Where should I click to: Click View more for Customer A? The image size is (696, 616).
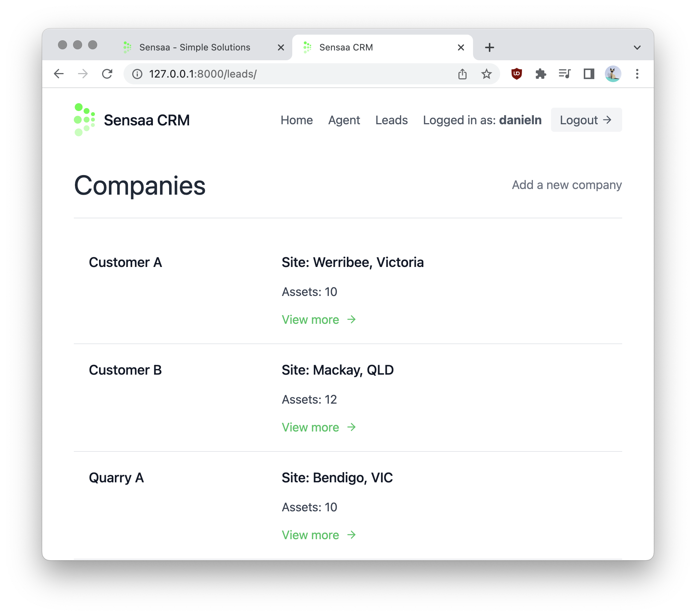pyautogui.click(x=319, y=320)
